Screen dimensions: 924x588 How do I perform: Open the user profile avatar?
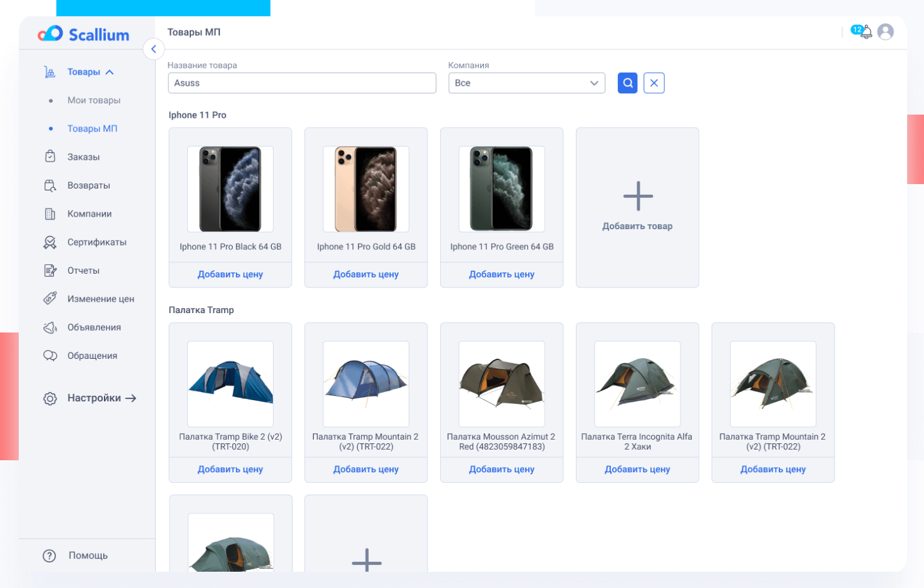coord(885,32)
